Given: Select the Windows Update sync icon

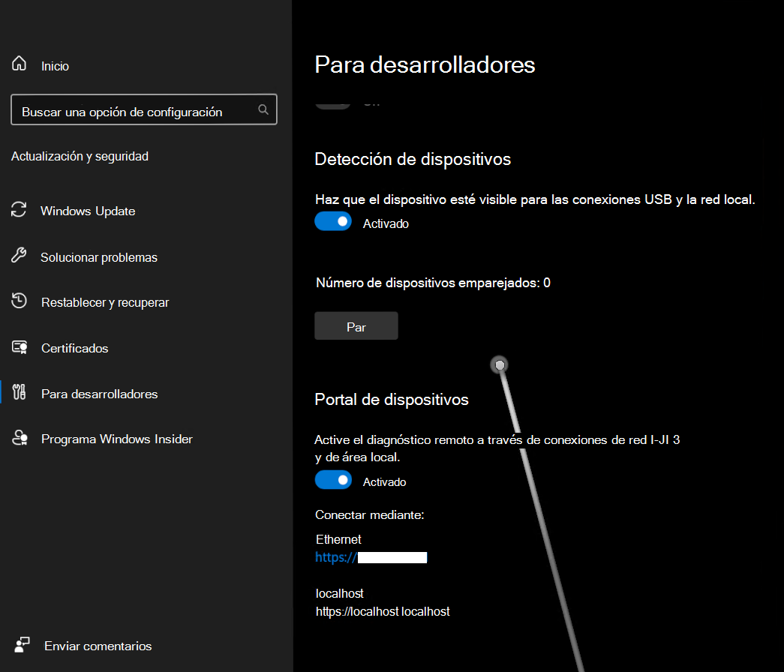Looking at the screenshot, I should point(18,211).
